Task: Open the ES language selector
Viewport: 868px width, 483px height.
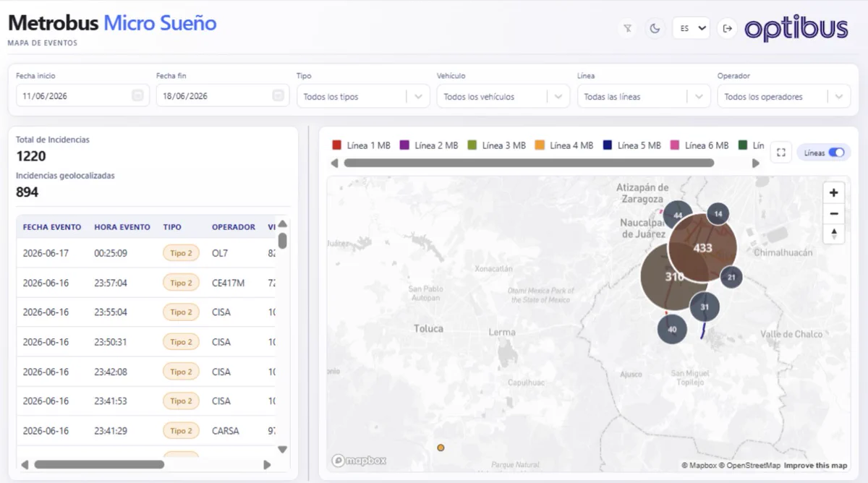Action: pos(691,28)
